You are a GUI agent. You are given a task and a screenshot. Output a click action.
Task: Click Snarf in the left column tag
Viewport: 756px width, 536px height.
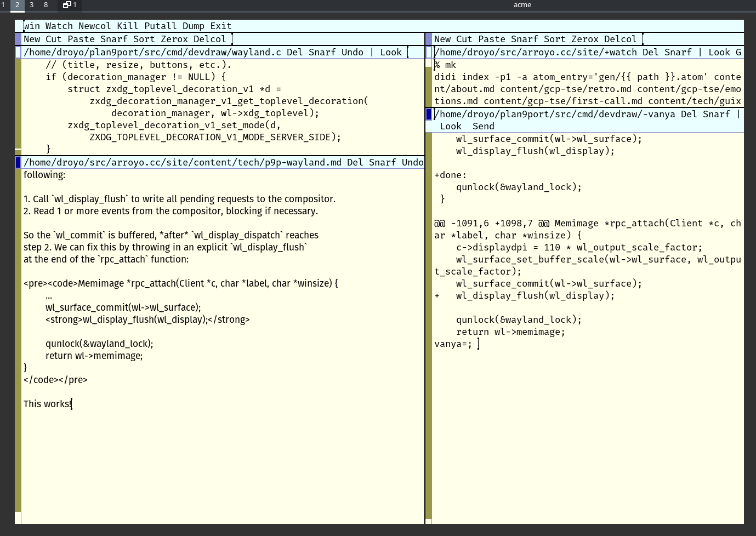[x=114, y=39]
